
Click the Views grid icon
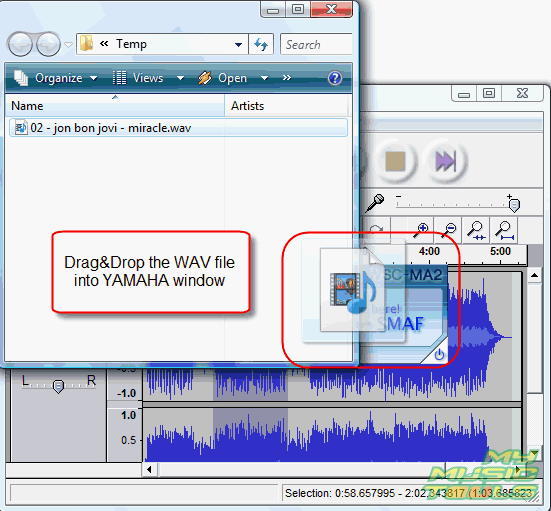pos(119,78)
